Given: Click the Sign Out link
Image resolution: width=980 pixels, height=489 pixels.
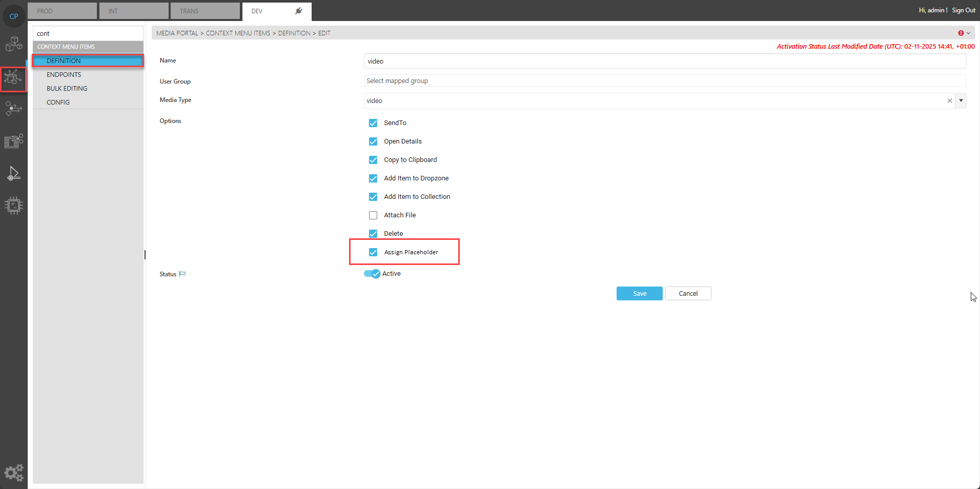Looking at the screenshot, I should pos(963,10).
